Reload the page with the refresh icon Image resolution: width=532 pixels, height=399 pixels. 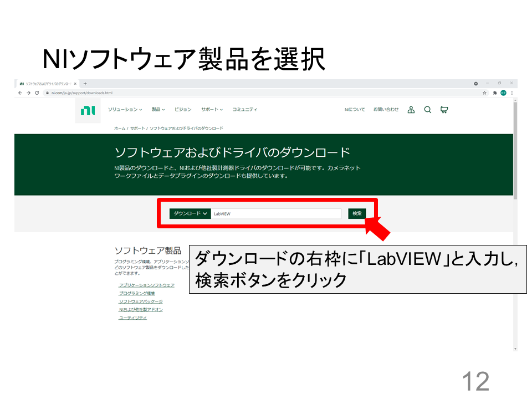click(x=37, y=93)
